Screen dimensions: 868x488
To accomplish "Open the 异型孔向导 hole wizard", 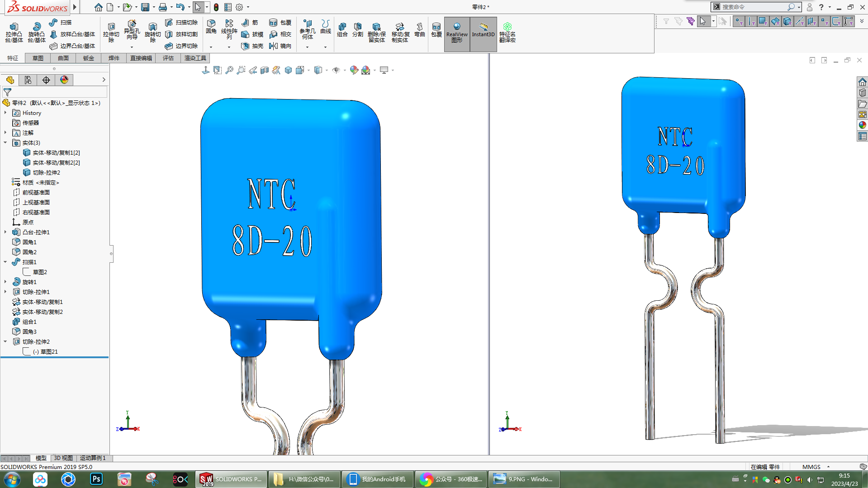I will coord(132,30).
